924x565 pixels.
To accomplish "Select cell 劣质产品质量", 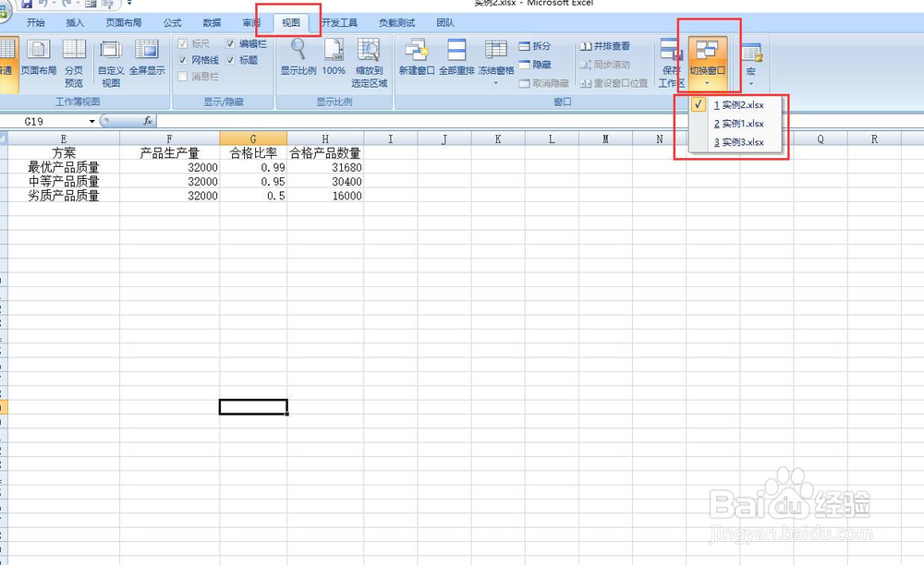I will [64, 196].
